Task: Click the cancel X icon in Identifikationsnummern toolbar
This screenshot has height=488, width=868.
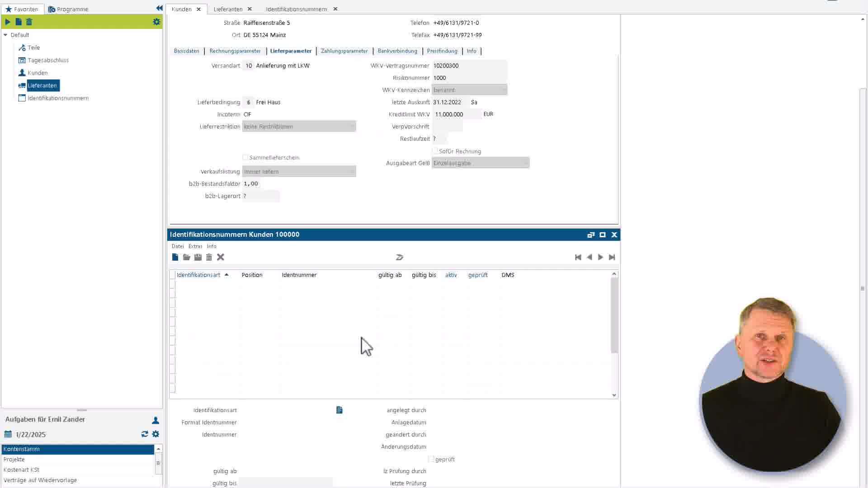Action: coord(221,257)
